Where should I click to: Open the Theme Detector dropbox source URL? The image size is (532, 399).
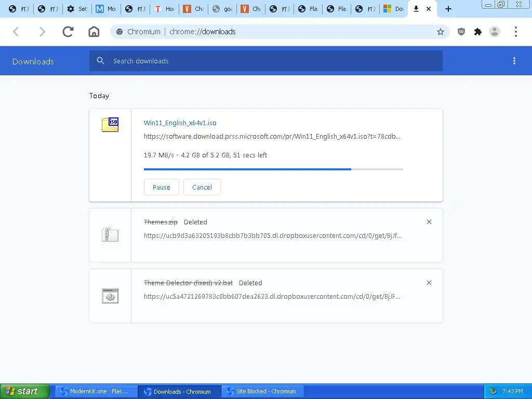[272, 297]
